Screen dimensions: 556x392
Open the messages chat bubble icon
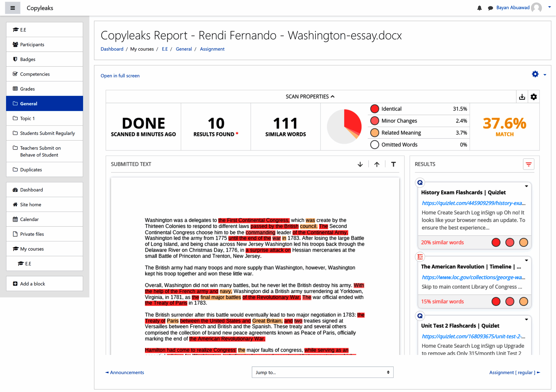[490, 8]
